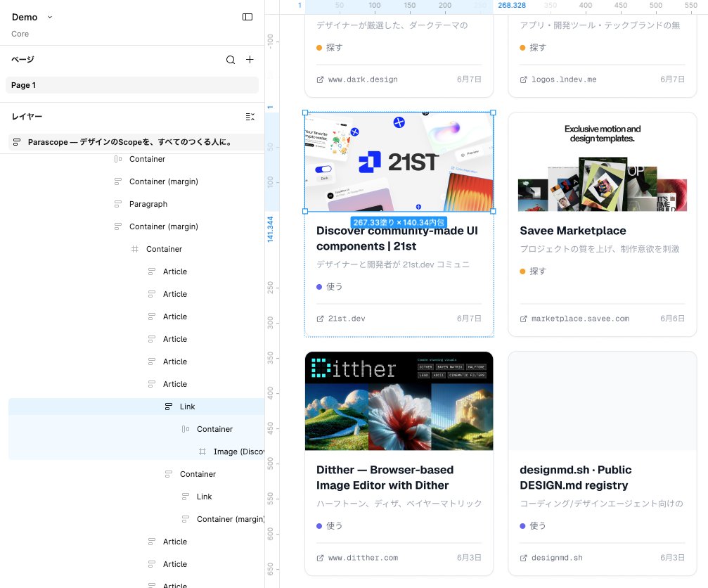
Task: Click the デザイナーと開発者が 21st.dev description text
Action: point(393,264)
